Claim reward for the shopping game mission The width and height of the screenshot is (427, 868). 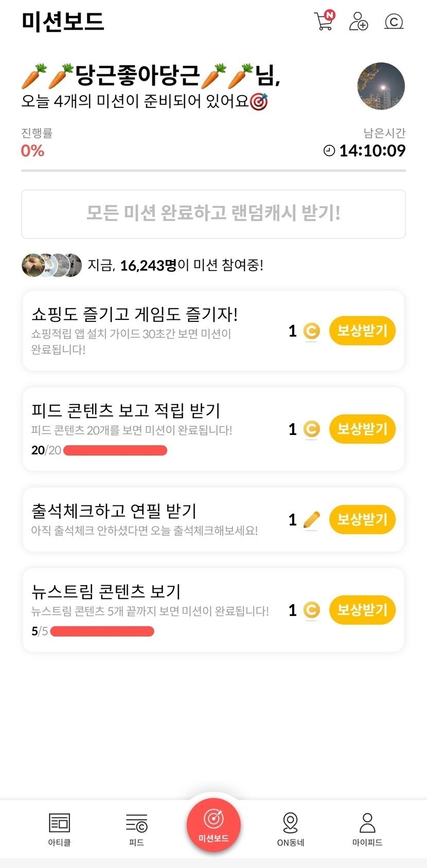pyautogui.click(x=362, y=331)
